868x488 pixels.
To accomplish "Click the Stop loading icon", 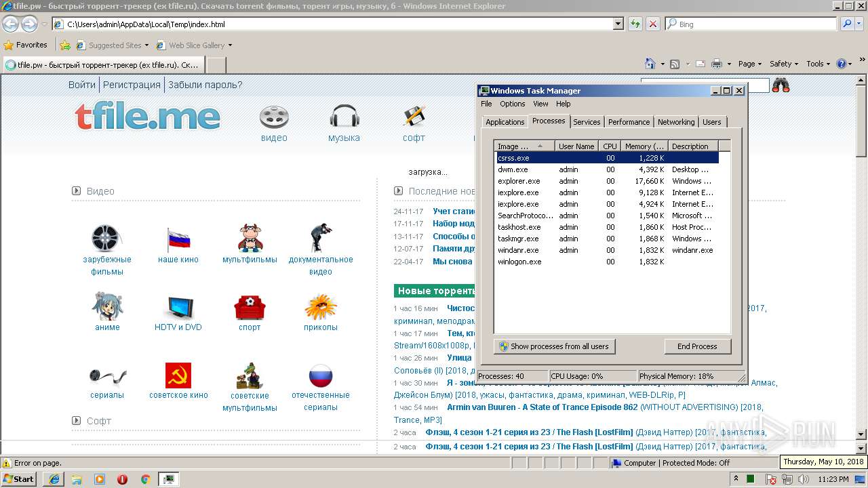I will [652, 24].
